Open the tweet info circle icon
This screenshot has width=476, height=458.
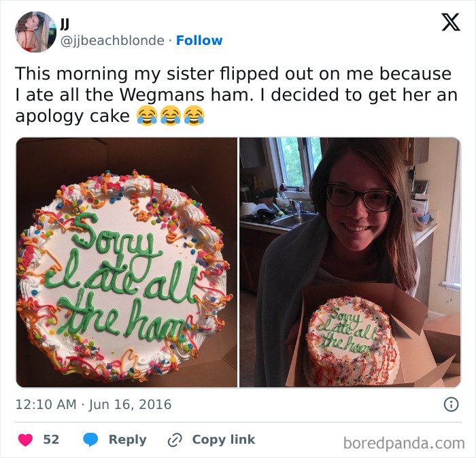[451, 404]
